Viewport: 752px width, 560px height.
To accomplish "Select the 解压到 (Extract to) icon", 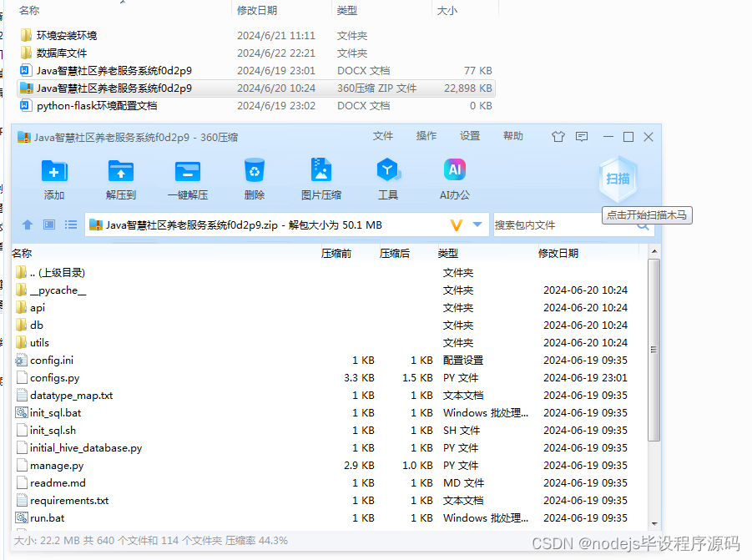I will click(120, 175).
